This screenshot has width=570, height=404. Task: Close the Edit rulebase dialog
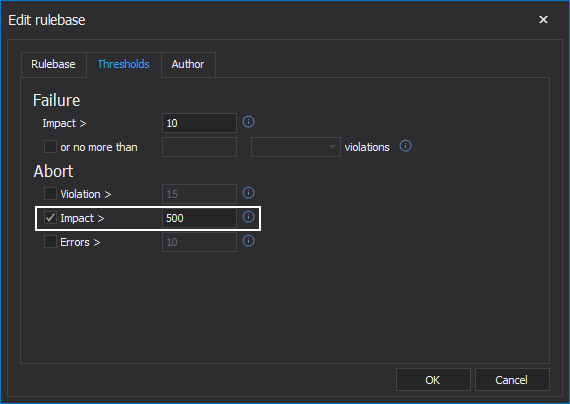click(543, 19)
